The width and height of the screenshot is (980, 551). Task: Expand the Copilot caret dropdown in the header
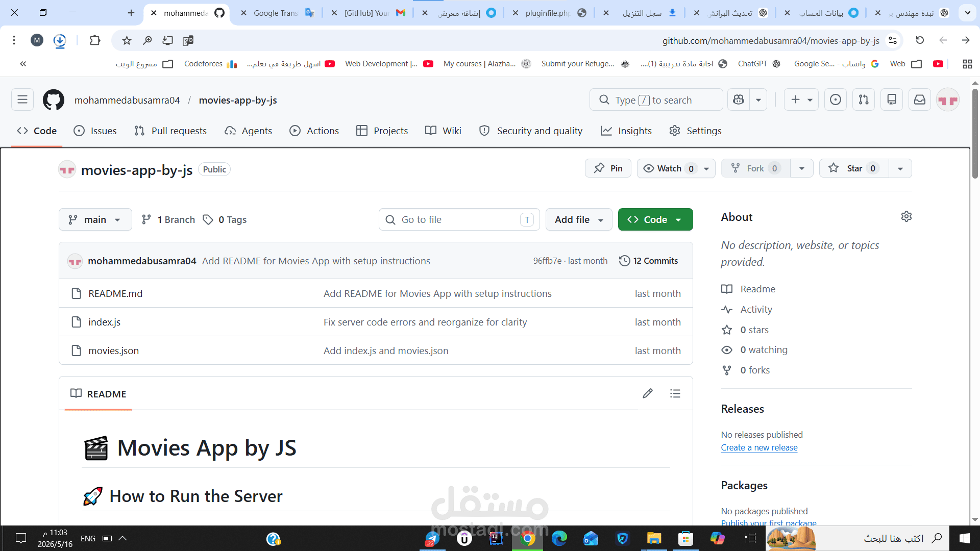758,99
